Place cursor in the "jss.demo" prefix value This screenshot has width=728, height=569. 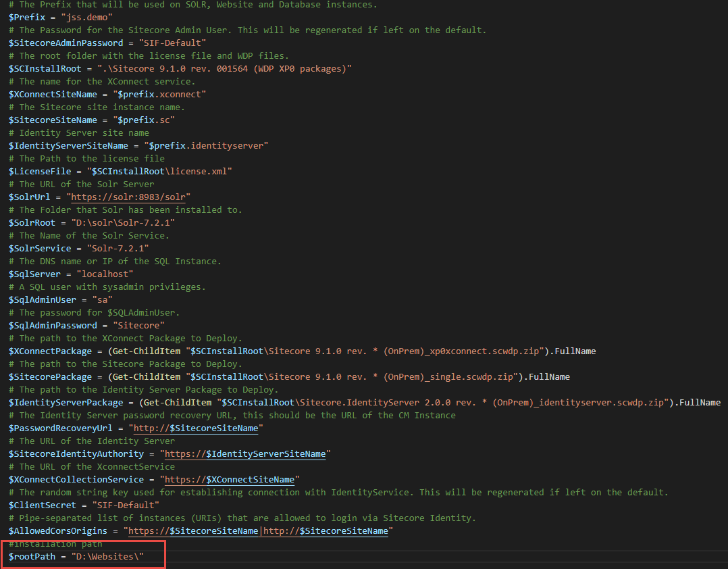[x=84, y=17]
